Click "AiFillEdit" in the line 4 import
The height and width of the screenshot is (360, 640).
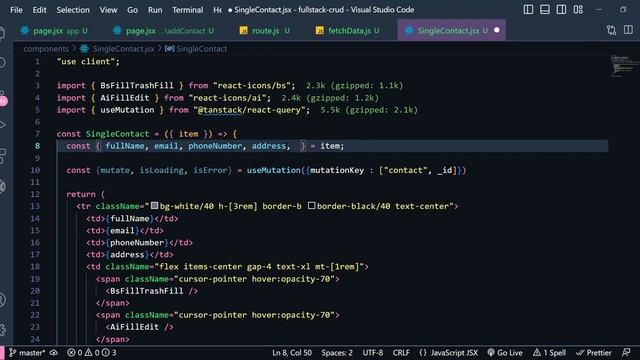click(124, 98)
